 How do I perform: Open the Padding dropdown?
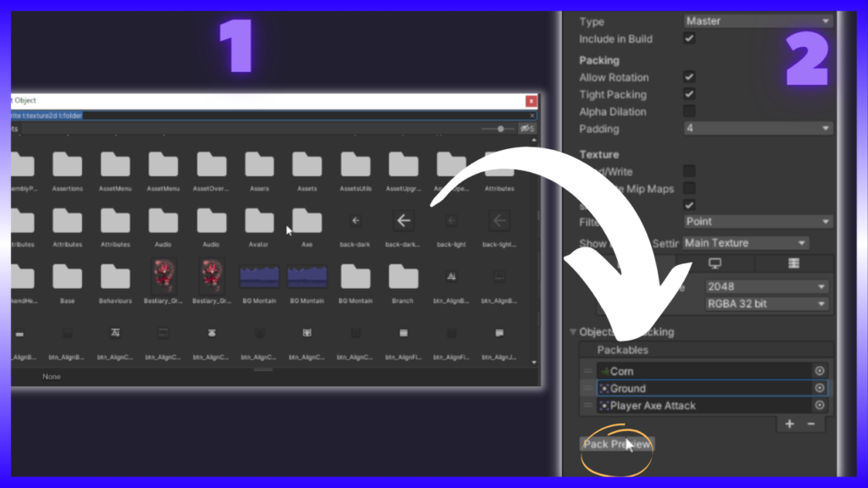(x=758, y=129)
